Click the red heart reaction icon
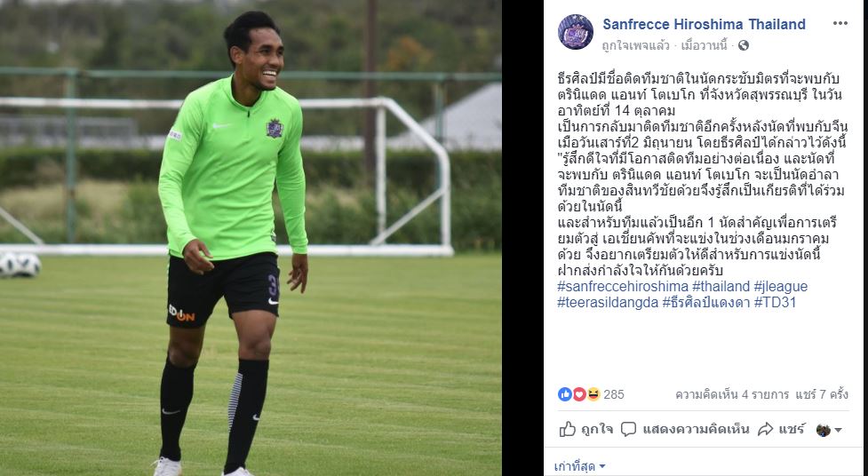 tap(579, 394)
